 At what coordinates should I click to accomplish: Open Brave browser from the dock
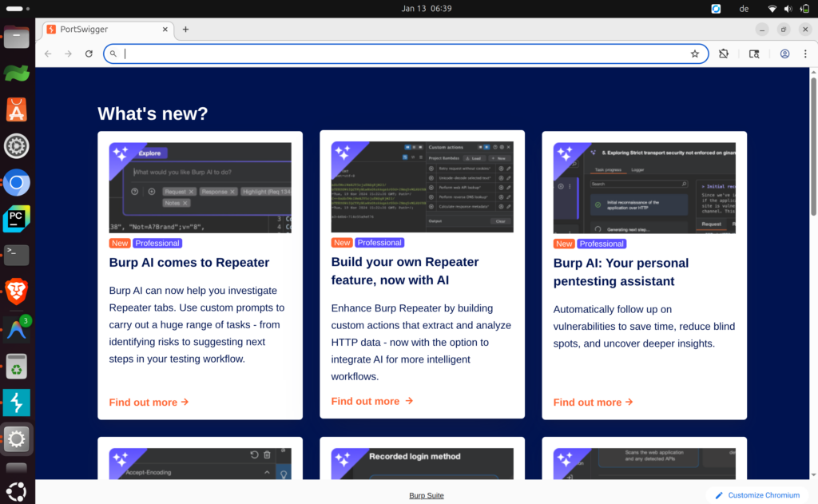[x=17, y=292]
